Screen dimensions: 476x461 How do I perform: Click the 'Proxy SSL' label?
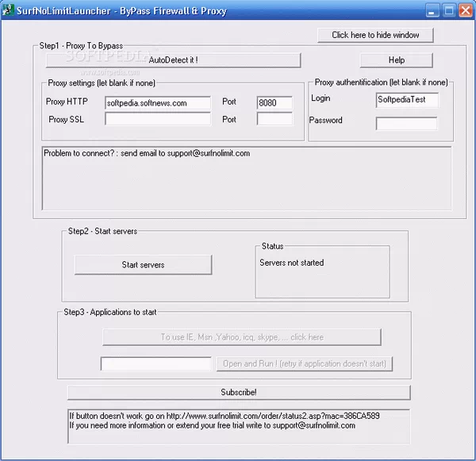(x=66, y=119)
